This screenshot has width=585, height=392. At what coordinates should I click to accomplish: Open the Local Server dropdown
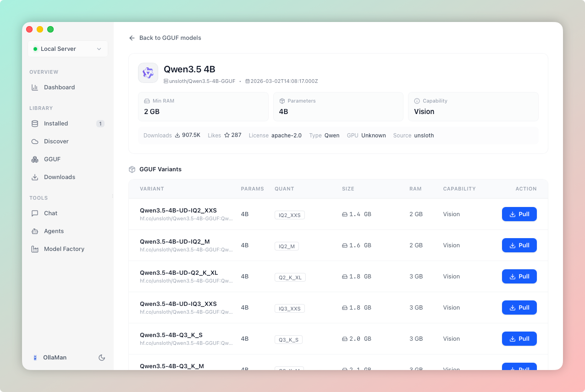[x=68, y=49]
